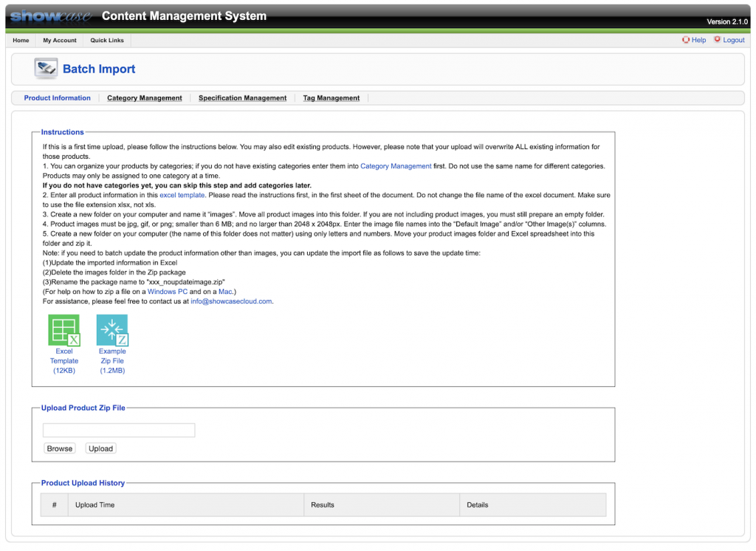
Task: Switch to Tag Management tab
Action: point(331,98)
